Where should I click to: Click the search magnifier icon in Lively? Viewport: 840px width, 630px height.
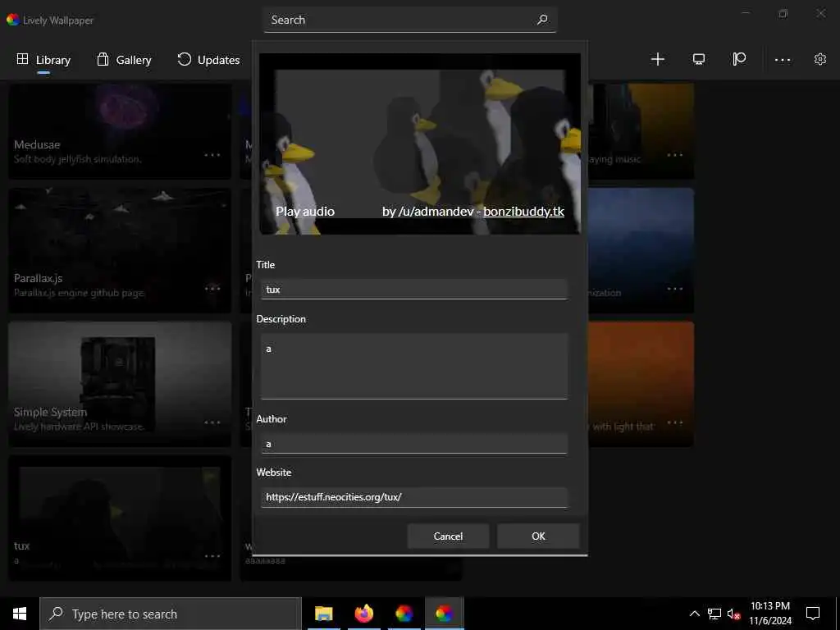pyautogui.click(x=542, y=20)
